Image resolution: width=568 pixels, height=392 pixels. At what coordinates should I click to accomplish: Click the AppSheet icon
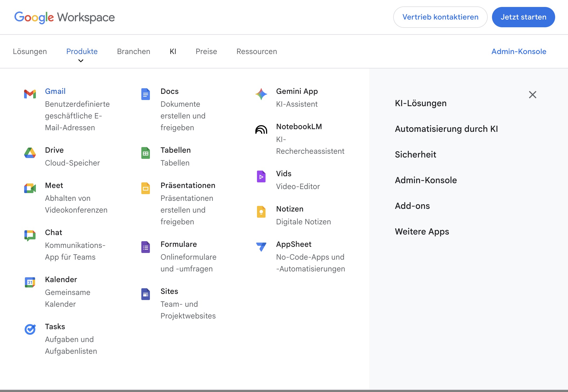[x=261, y=247]
